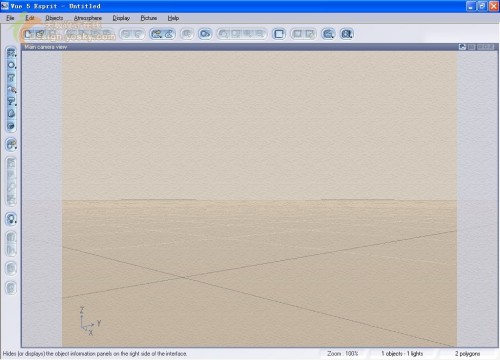The height and width of the screenshot is (360, 500).
Task: Toggle the square frame view button in toolbar
Action: click(279, 34)
